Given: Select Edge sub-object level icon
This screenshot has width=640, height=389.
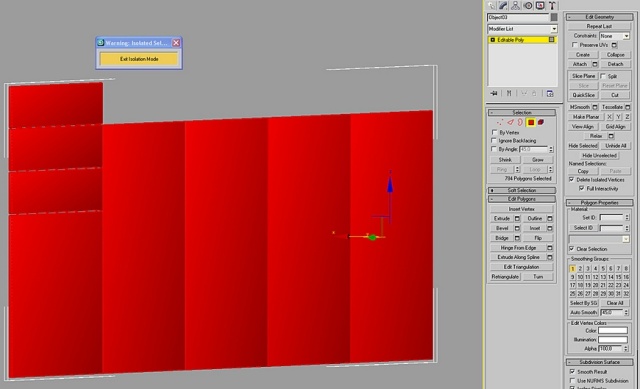Looking at the screenshot, I should (510, 122).
